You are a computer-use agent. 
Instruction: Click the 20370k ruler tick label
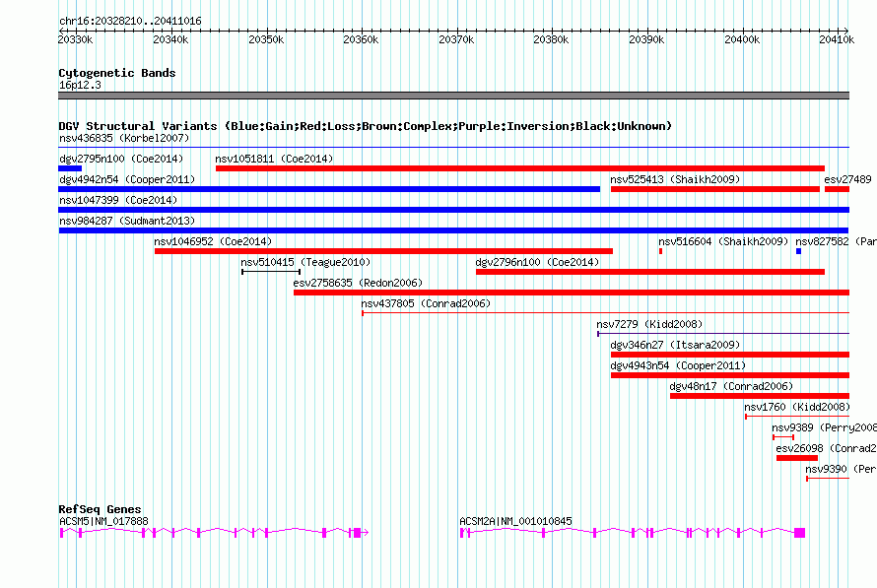pos(456,39)
